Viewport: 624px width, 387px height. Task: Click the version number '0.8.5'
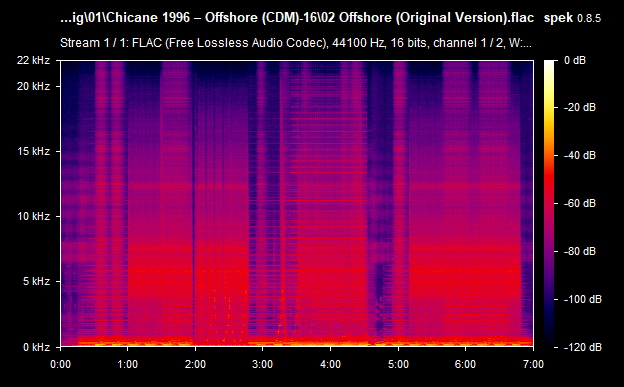(x=589, y=18)
